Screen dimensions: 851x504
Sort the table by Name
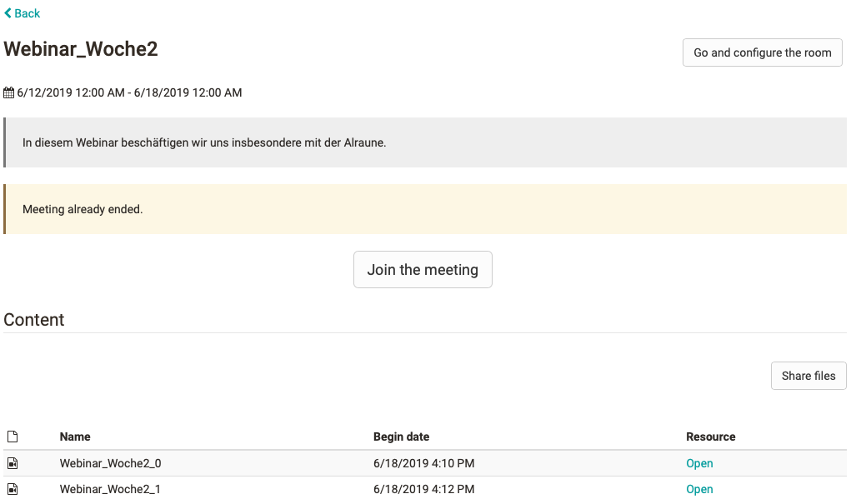(74, 436)
